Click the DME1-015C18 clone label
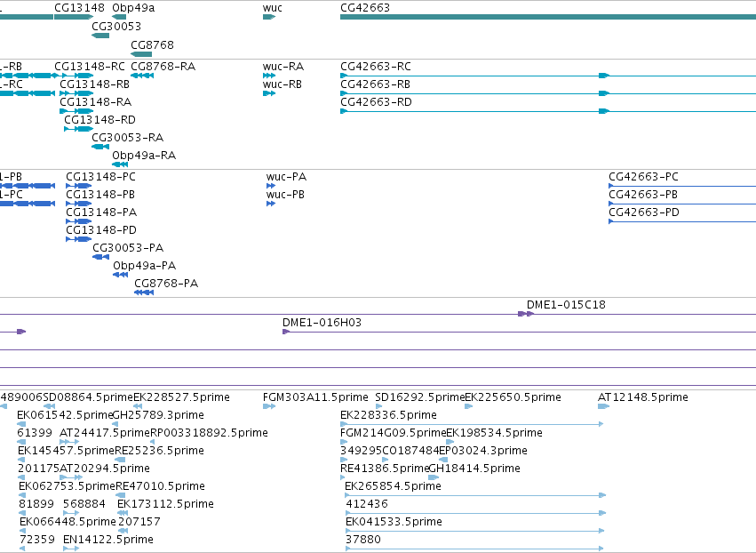The width and height of the screenshot is (756, 553). [x=566, y=305]
